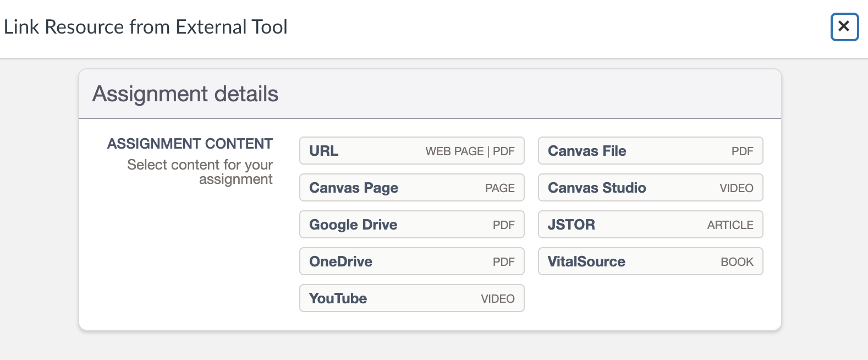Viewport: 868px width, 360px height.
Task: Click the ARTICLE type label on JSTOR
Action: pos(730,225)
